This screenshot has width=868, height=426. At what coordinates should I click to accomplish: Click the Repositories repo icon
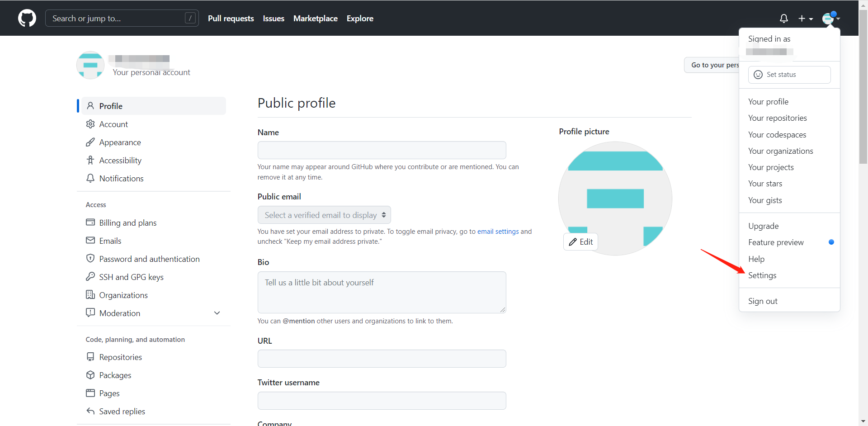click(90, 357)
